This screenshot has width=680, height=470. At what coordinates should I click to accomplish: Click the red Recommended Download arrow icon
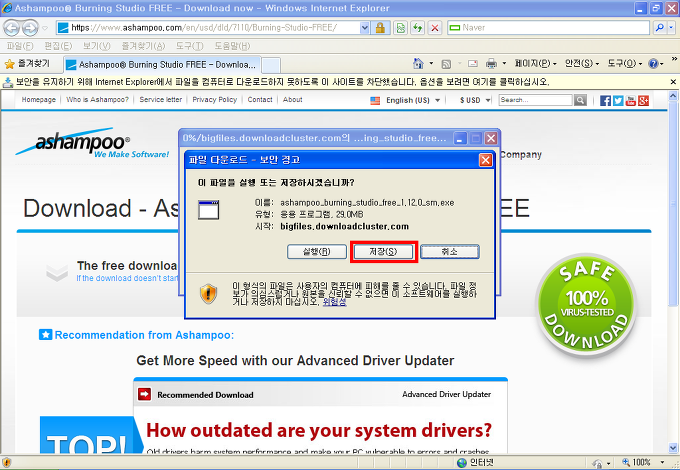pyautogui.click(x=144, y=394)
